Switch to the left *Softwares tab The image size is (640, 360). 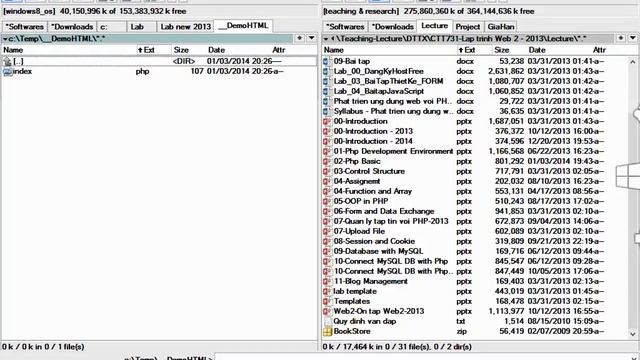tap(24, 27)
